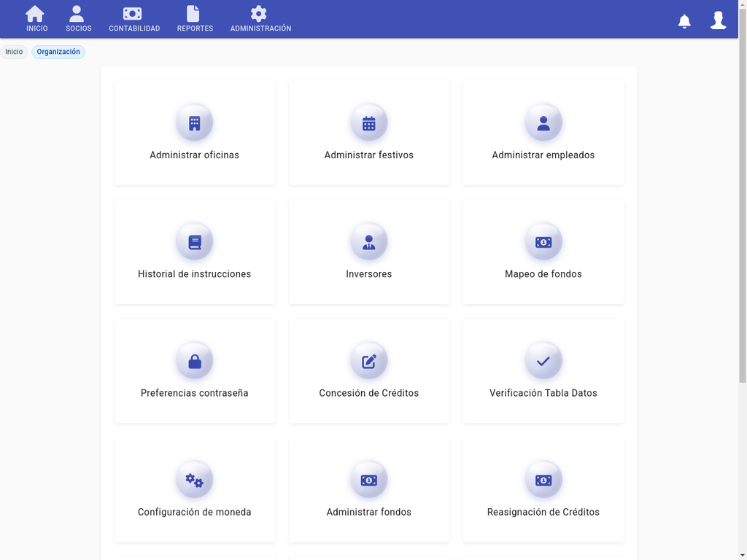
Task: Open Administrar oficinas
Action: 194,133
